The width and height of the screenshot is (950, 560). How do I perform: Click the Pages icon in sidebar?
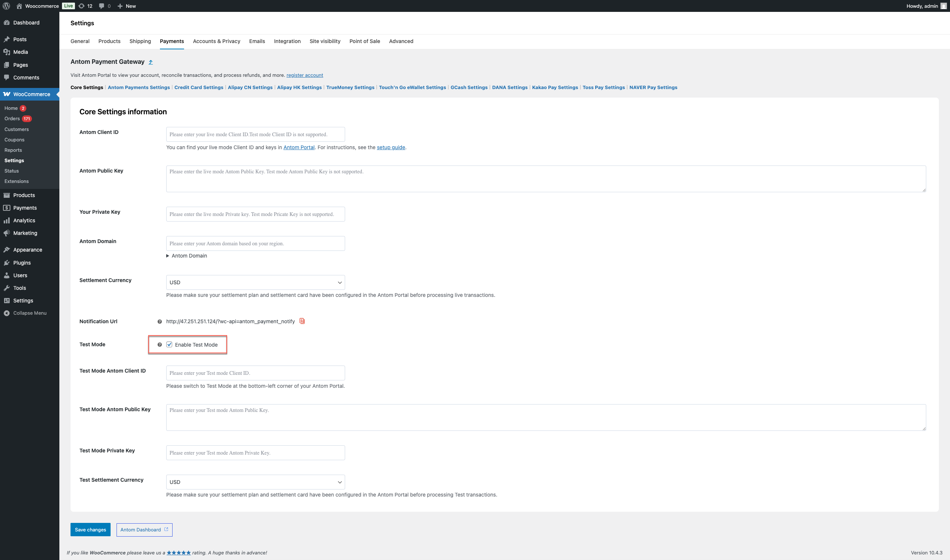7,65
